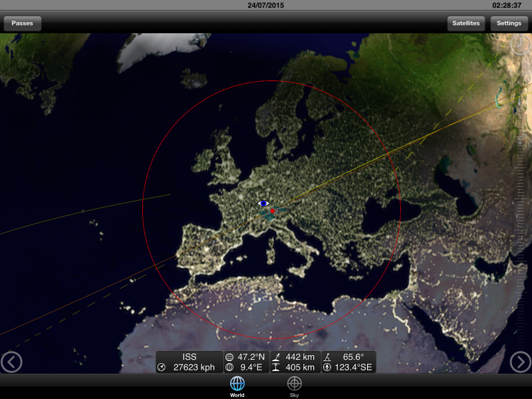Screen dimensions: 532x399
Task: Tap the time scale slider on right edge
Action: (521, 203)
